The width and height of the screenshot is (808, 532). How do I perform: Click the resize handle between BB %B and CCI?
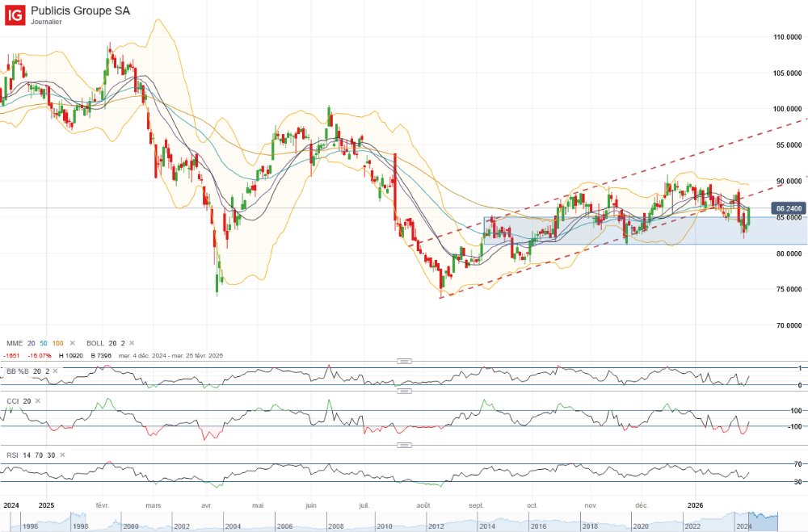(404, 391)
